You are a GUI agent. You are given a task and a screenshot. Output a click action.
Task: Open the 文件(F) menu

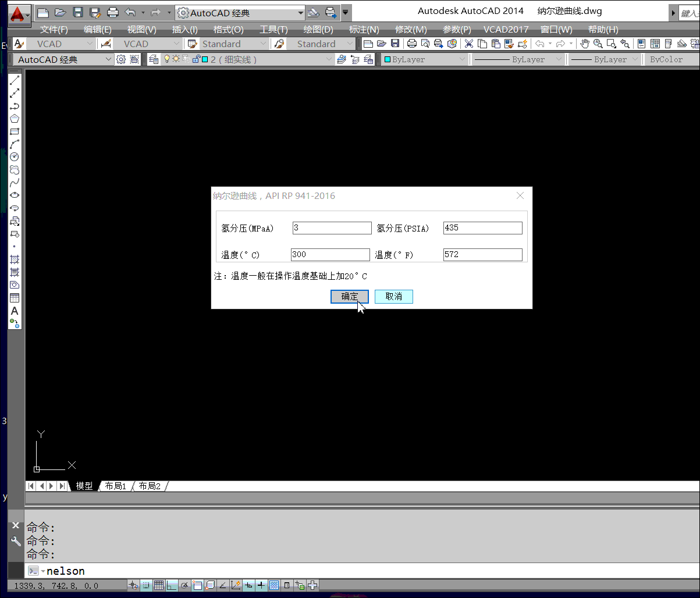pos(54,29)
